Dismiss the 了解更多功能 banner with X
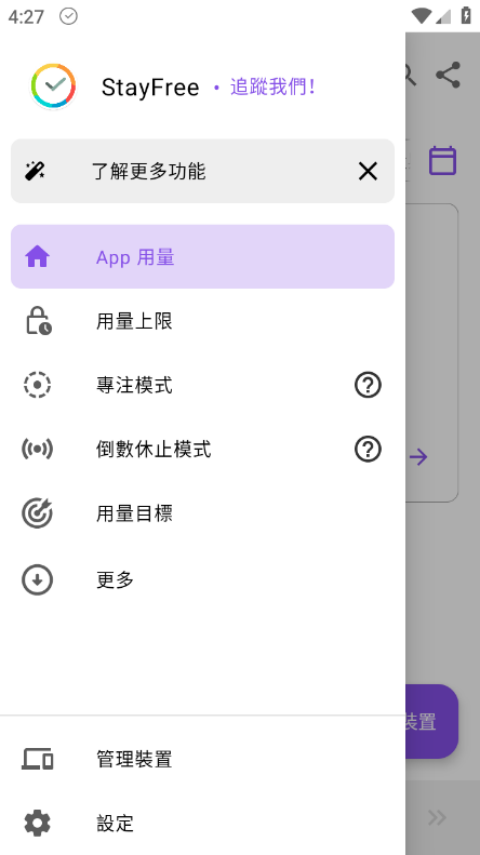 coord(368,171)
